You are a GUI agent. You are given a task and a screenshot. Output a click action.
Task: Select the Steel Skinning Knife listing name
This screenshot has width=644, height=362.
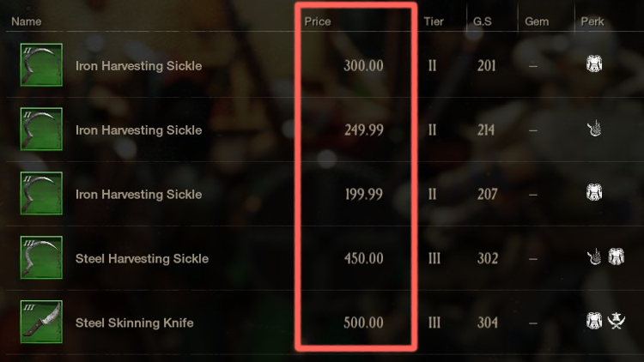(134, 323)
